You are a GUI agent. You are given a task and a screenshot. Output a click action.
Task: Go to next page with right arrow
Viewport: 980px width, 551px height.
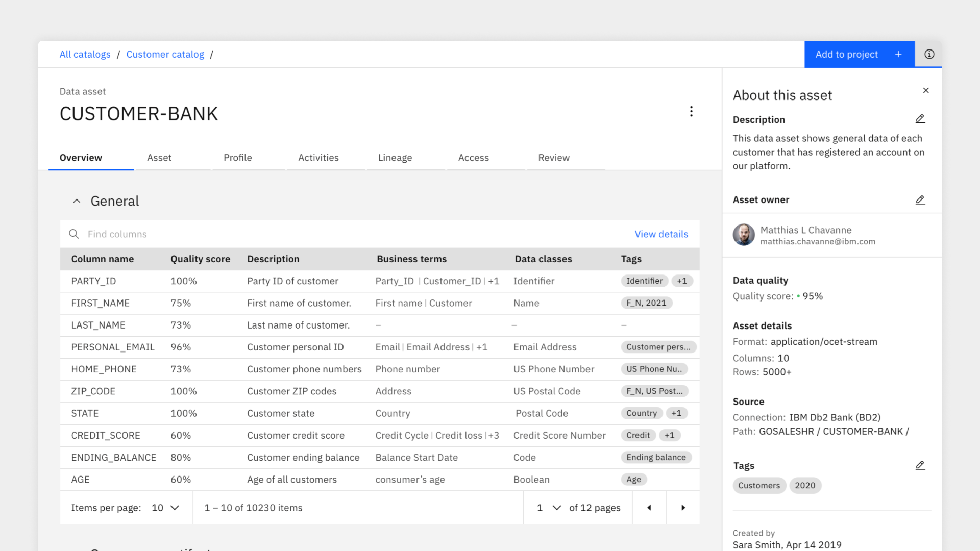(683, 508)
